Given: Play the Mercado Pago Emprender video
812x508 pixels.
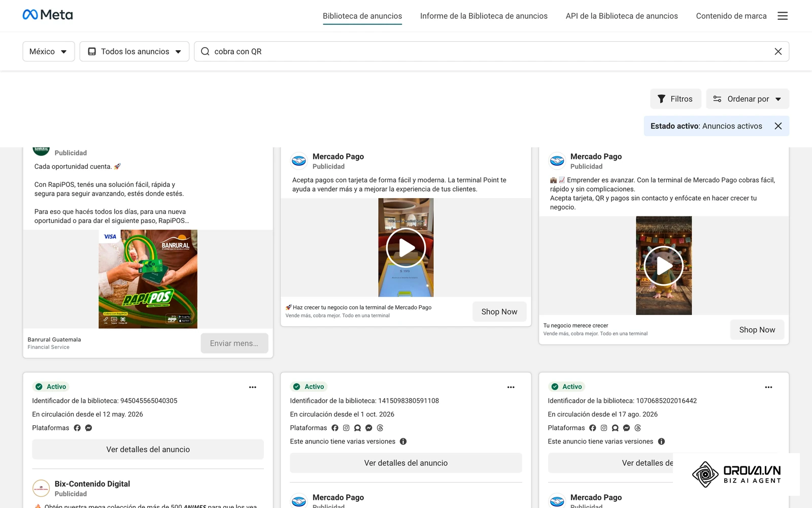Looking at the screenshot, I should pyautogui.click(x=664, y=266).
